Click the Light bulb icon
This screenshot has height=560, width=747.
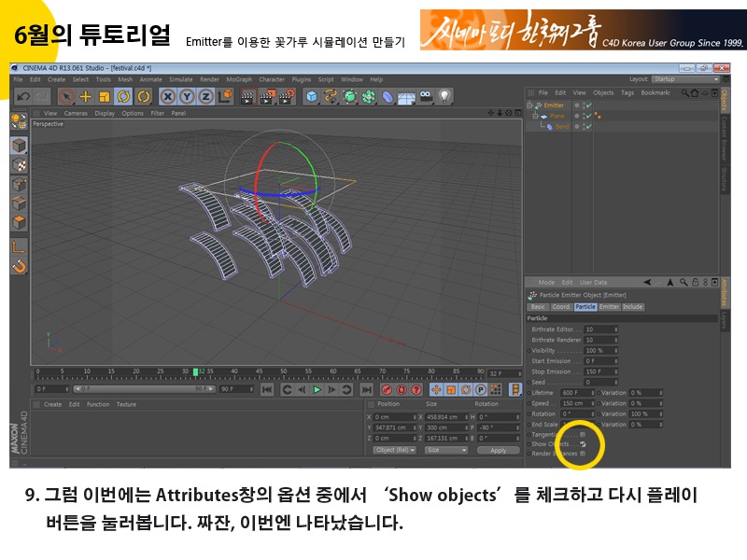click(444, 97)
